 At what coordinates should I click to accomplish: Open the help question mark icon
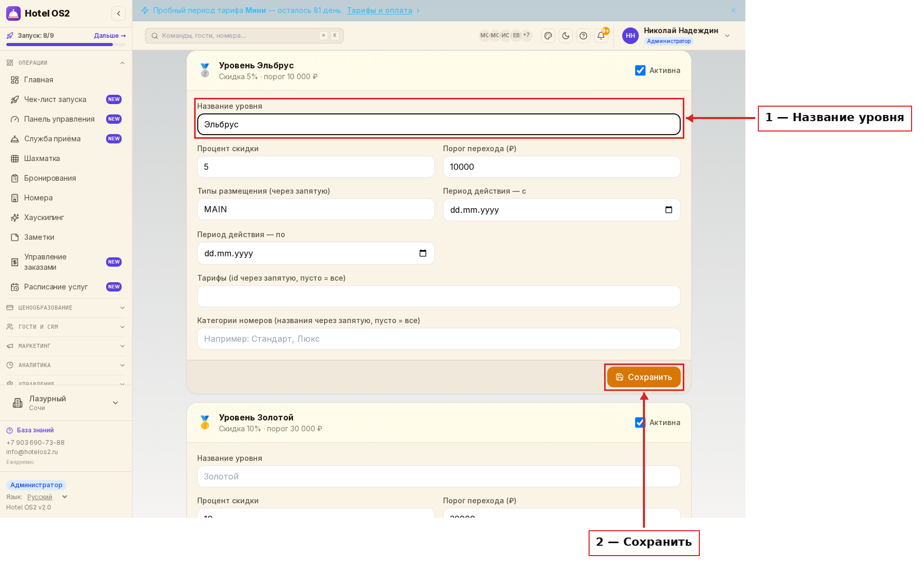click(583, 36)
